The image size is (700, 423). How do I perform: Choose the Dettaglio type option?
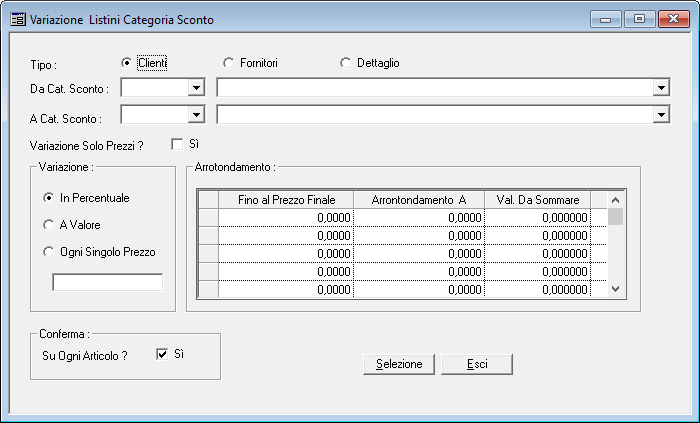pos(346,63)
